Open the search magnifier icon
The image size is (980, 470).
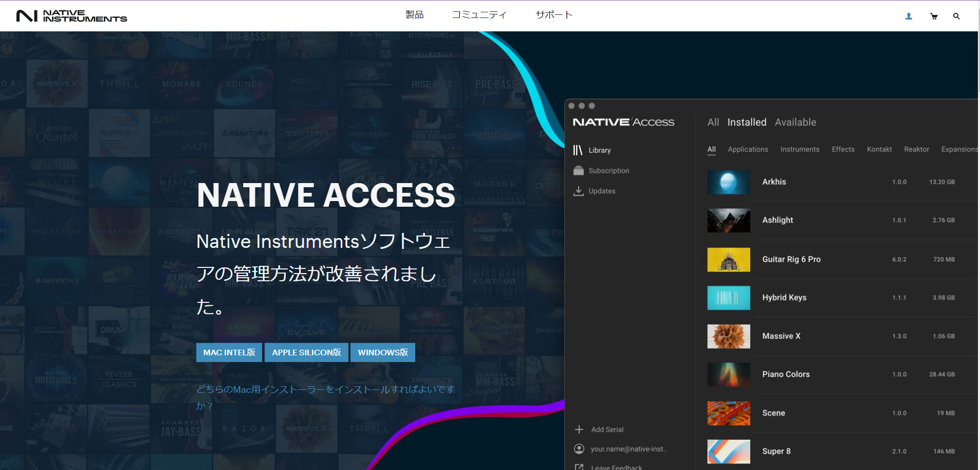(x=956, y=16)
